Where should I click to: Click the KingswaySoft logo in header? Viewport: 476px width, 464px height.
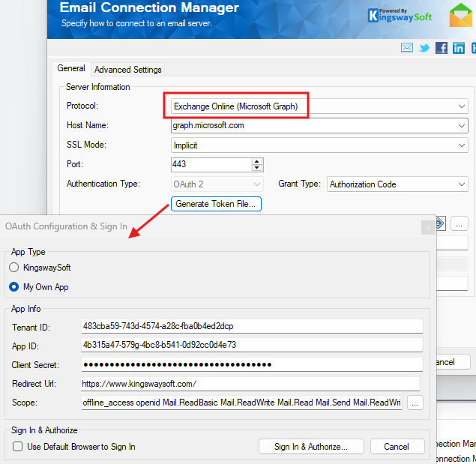point(400,16)
